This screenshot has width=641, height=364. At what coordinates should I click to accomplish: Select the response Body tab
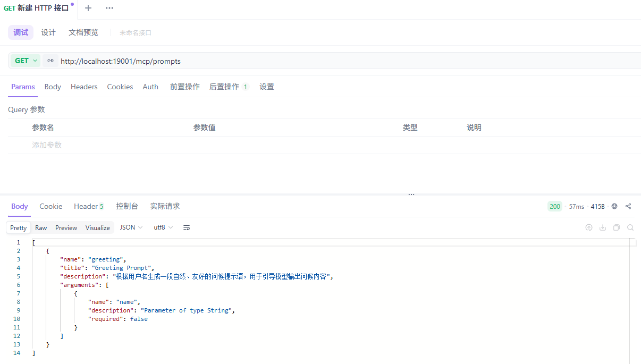click(20, 206)
